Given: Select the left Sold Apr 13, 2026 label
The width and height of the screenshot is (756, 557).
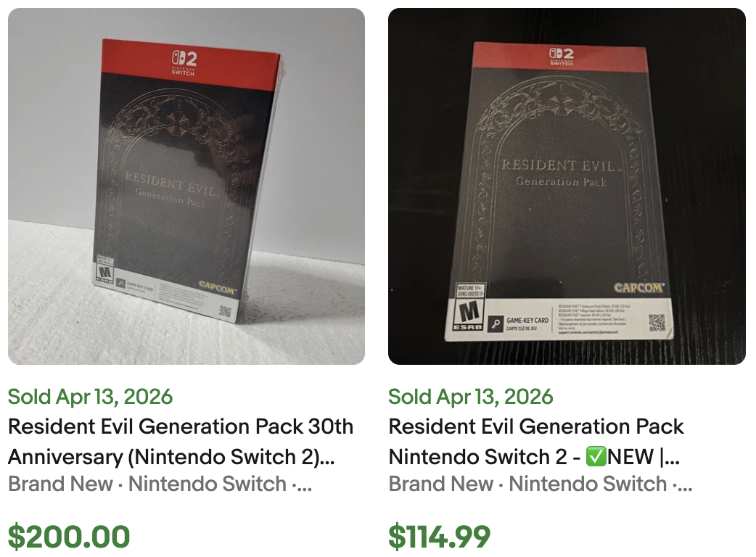Looking at the screenshot, I should click(90, 397).
